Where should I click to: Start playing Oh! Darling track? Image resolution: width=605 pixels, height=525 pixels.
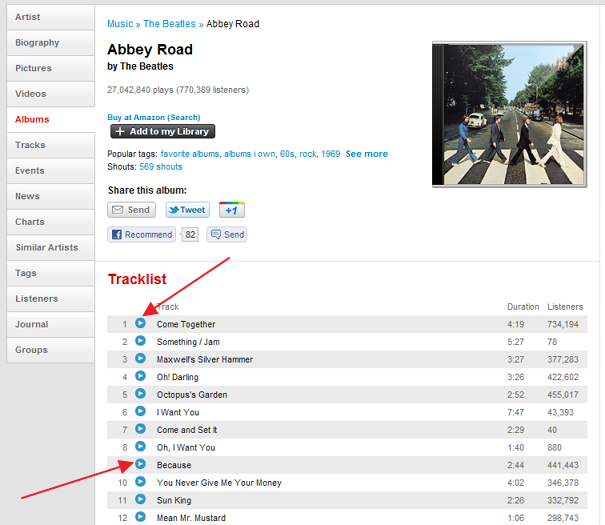140,377
